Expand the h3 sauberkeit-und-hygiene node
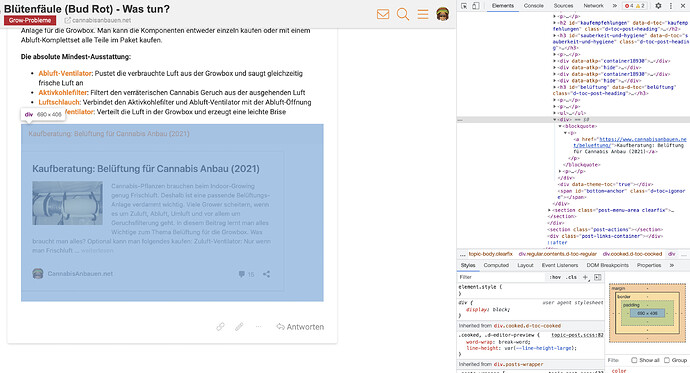 (x=554, y=36)
